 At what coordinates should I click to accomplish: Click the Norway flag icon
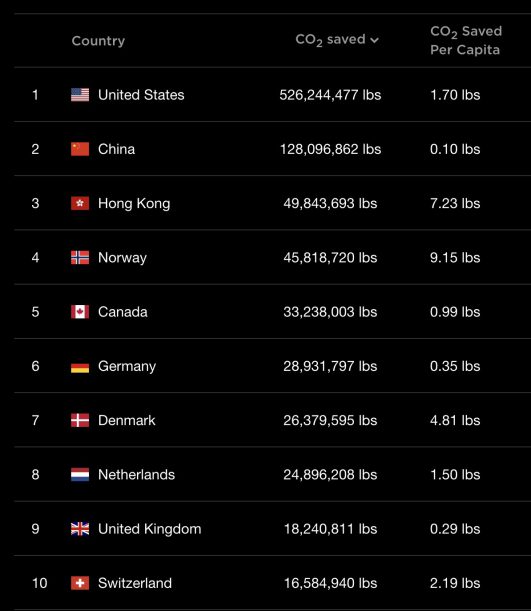pyautogui.click(x=80, y=257)
